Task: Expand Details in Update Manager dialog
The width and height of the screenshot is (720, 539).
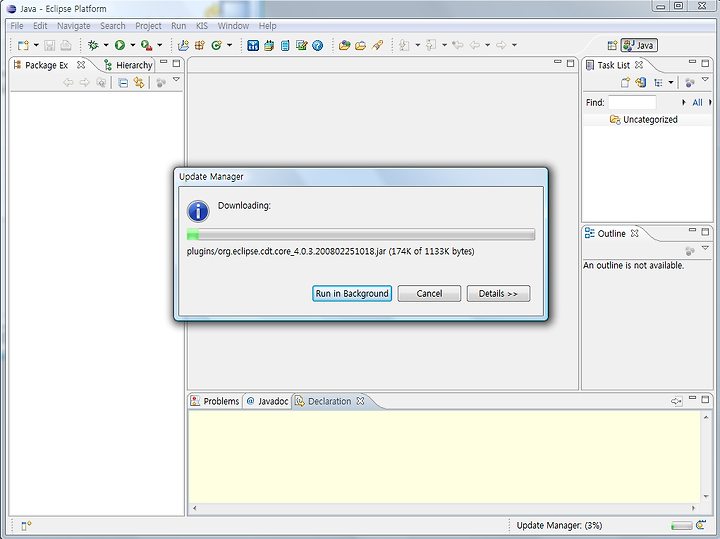Action: coord(498,293)
